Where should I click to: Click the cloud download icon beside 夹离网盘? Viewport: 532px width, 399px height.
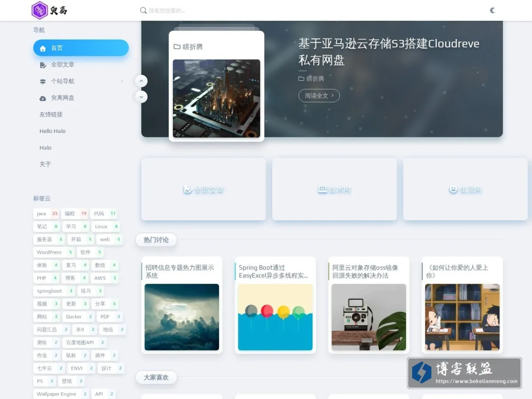click(x=43, y=98)
